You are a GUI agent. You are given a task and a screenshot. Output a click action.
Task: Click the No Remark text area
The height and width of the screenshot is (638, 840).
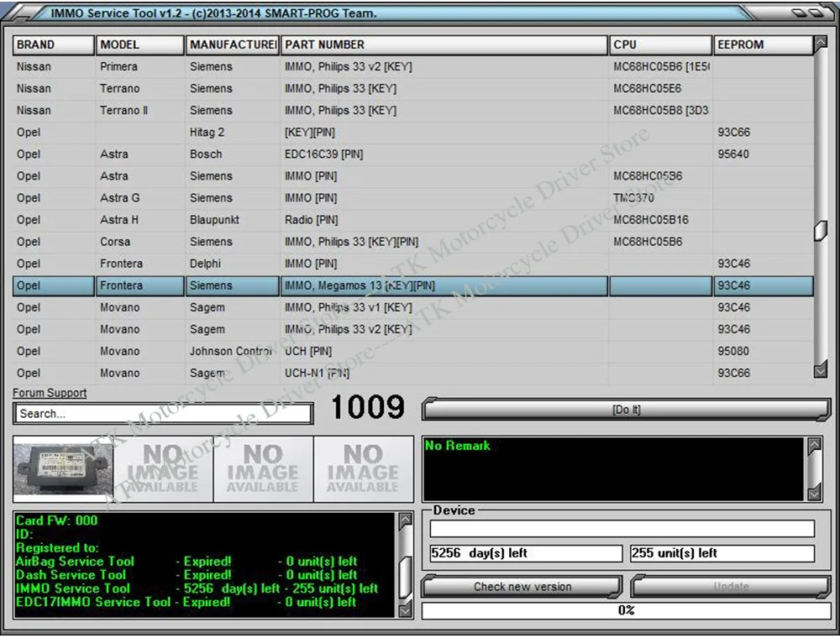click(614, 469)
